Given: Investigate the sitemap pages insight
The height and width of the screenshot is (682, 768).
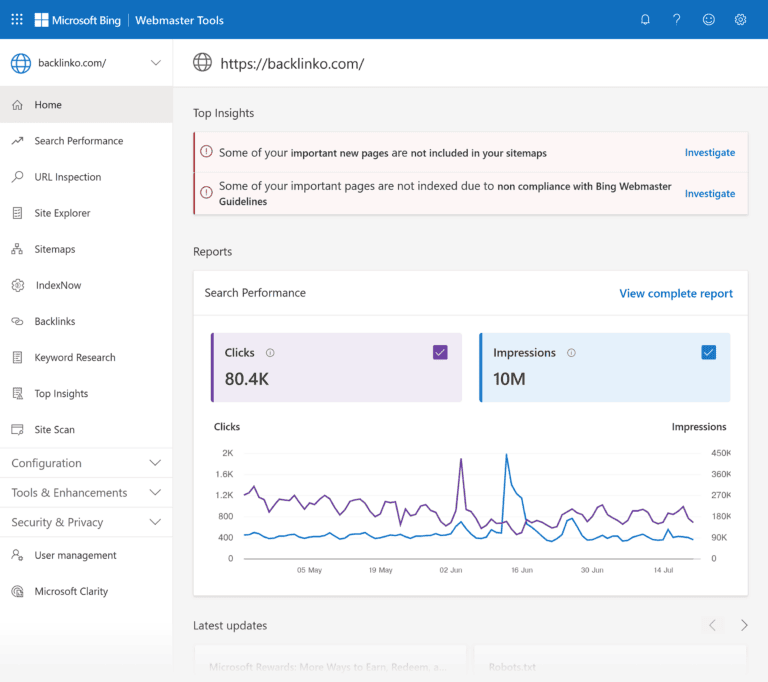Looking at the screenshot, I should click(709, 153).
